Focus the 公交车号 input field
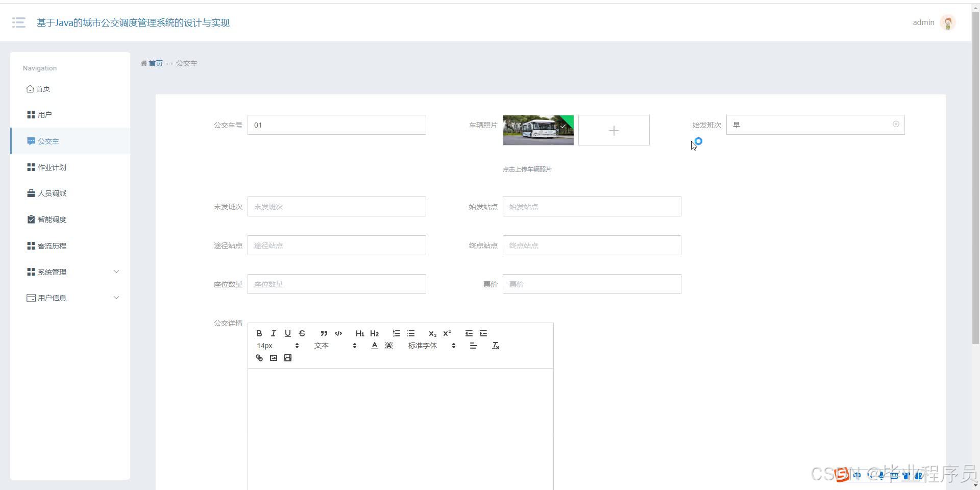Screen dimensions: 980x490 (x=337, y=125)
